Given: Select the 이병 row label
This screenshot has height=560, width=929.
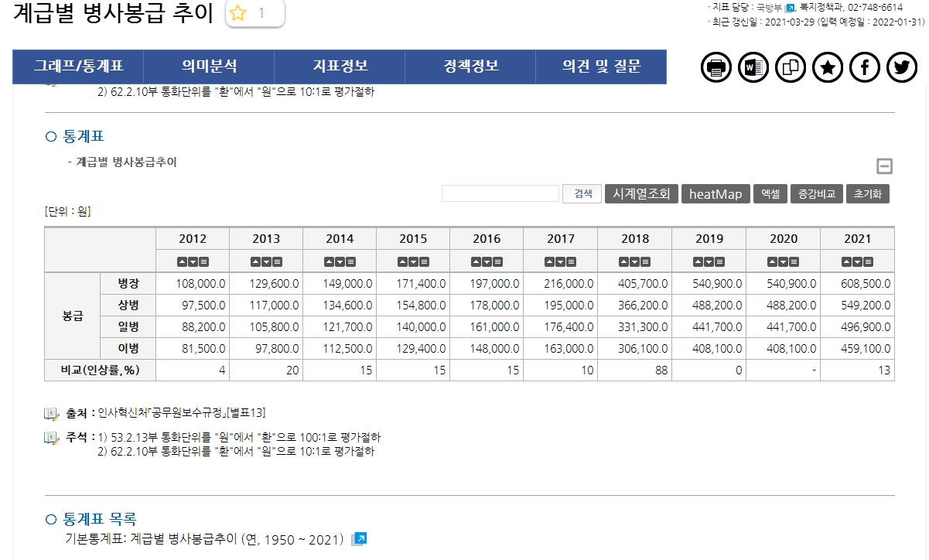Looking at the screenshot, I should [128, 349].
